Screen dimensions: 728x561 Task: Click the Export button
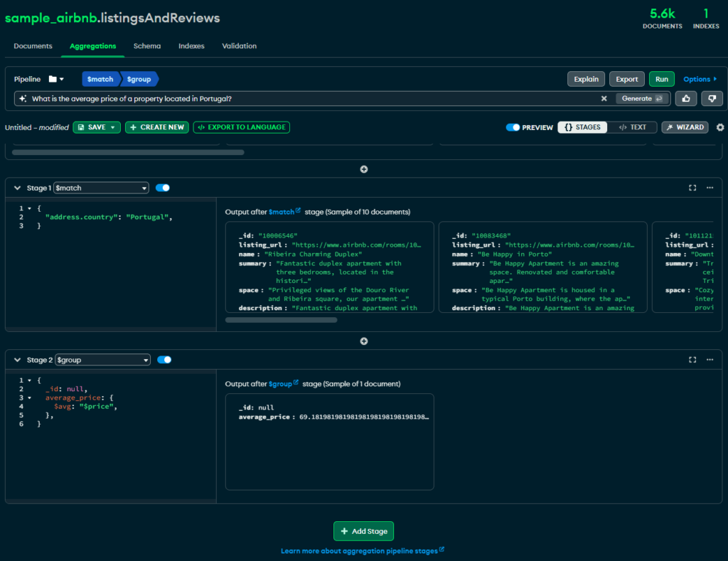click(627, 79)
